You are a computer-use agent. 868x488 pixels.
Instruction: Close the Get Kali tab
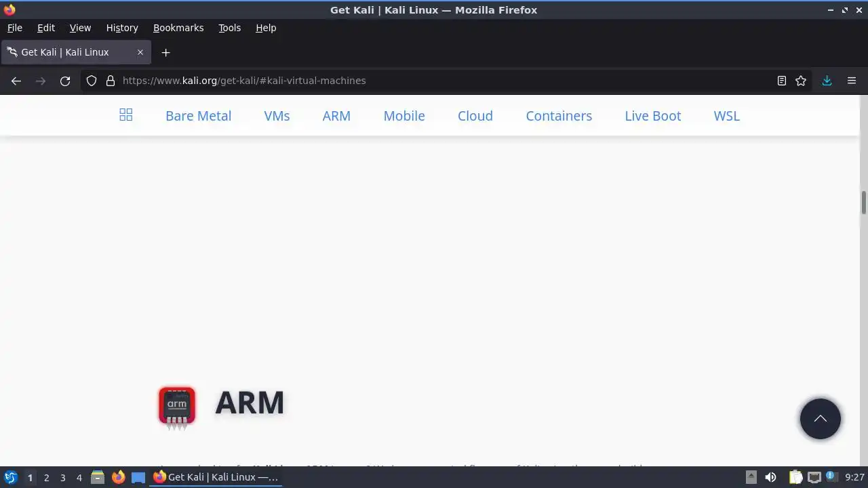140,52
